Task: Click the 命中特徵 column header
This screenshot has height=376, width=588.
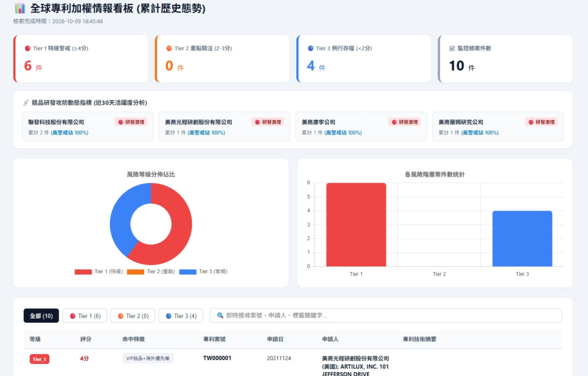Action: click(133, 339)
